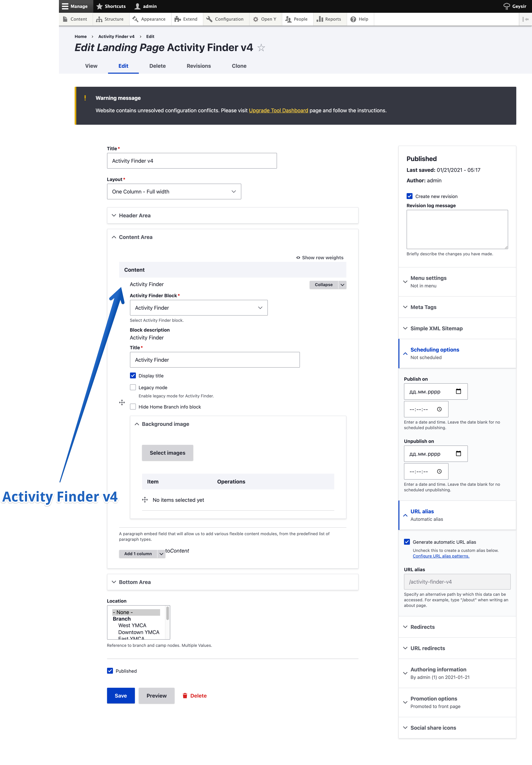Viewport: 532px width, 765px height.
Task: Open the Upgrade Tool Dashboard link
Action: (x=278, y=111)
